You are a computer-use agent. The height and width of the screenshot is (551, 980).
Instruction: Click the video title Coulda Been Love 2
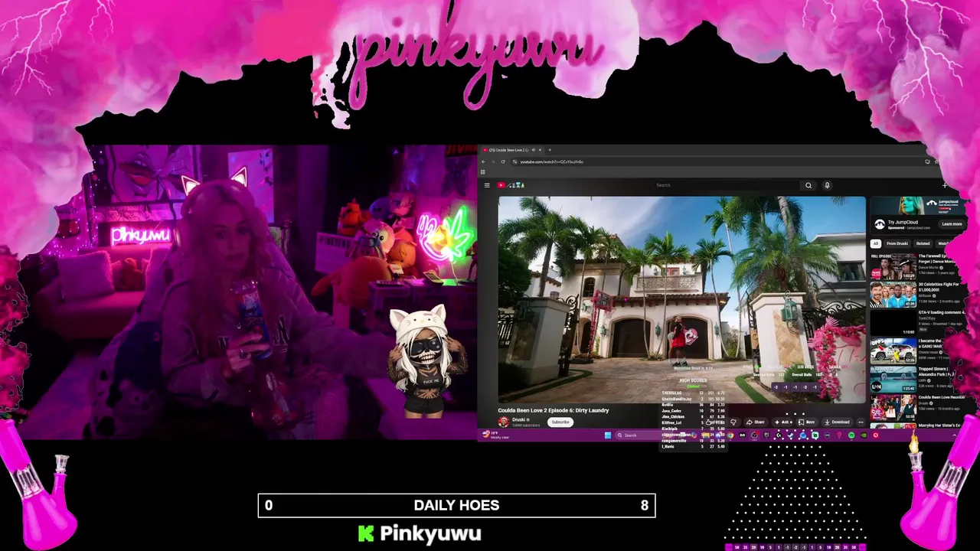coord(554,410)
